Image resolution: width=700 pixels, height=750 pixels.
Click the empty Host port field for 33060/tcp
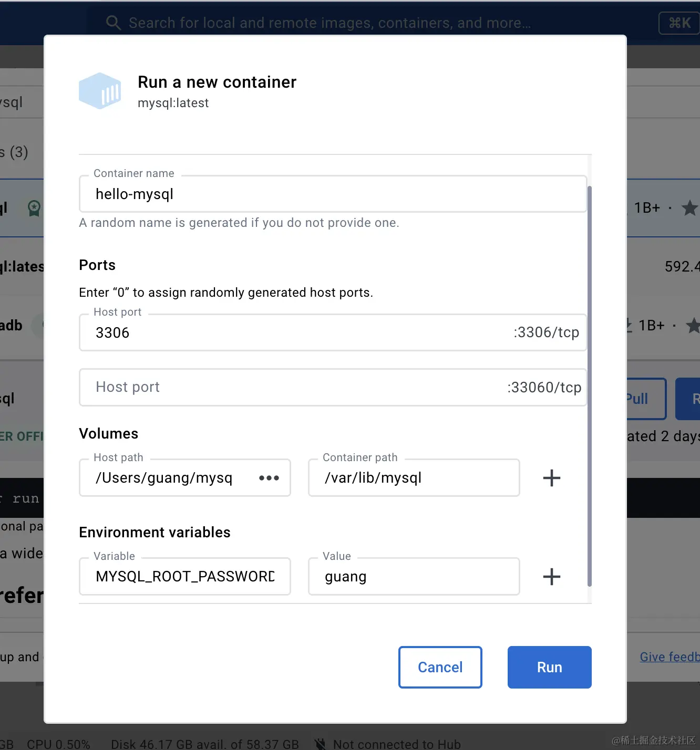[x=333, y=387]
